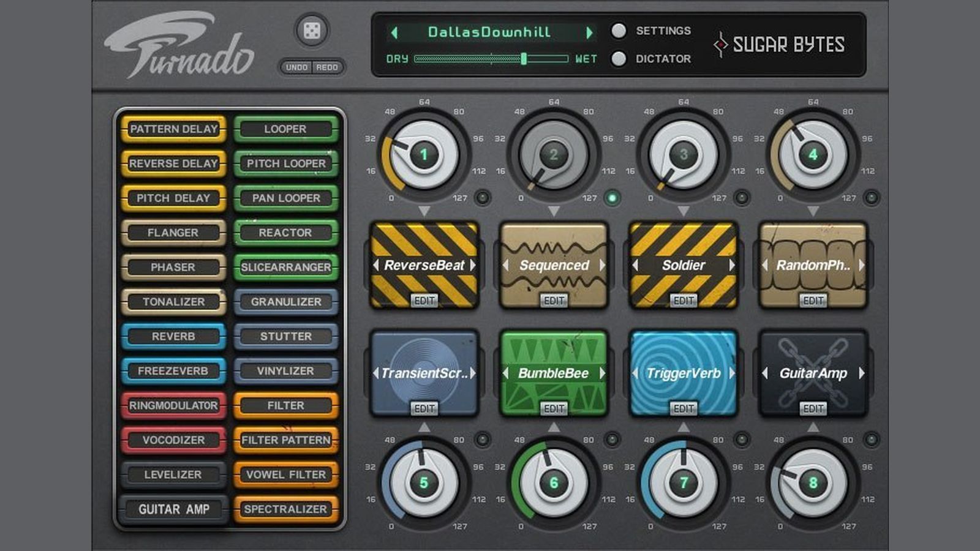The width and height of the screenshot is (980, 551).
Task: Click the Dry/Wet mix slider
Action: click(x=491, y=59)
